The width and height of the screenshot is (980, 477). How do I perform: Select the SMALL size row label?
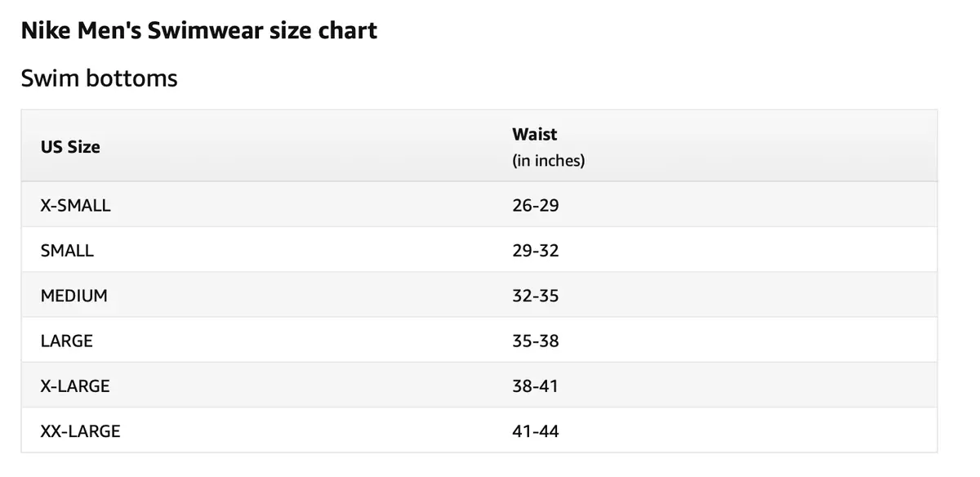(67, 251)
